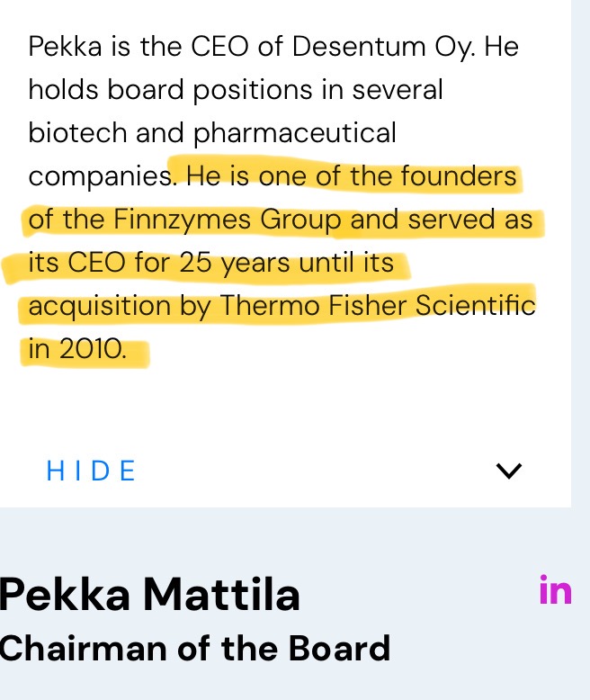Viewport: 590px width, 700px height.
Task: Collapse the bio with the chevron arrow
Action: (509, 471)
